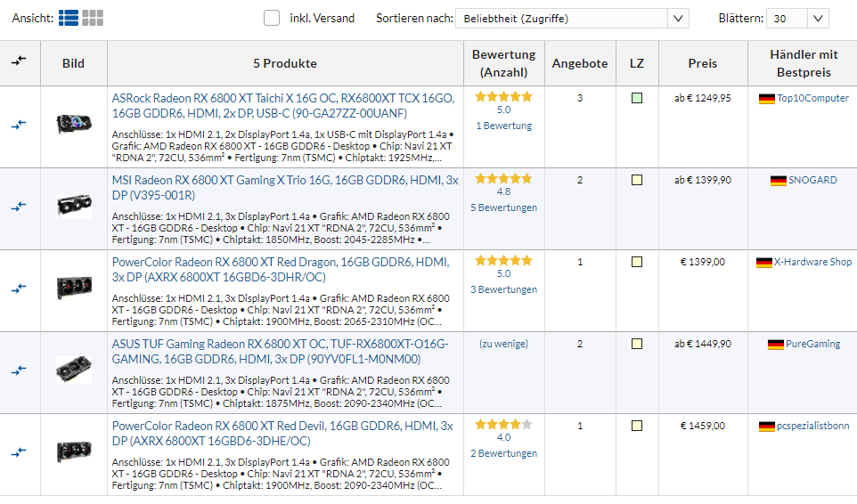This screenshot has width=857, height=504.
Task: Visit X-Hardware Shop retailer link
Action: click(812, 262)
